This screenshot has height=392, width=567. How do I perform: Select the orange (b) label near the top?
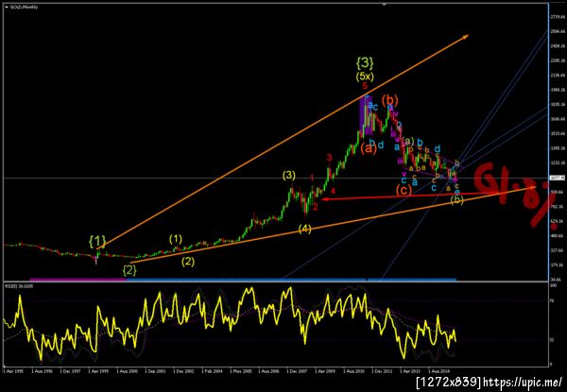point(389,99)
